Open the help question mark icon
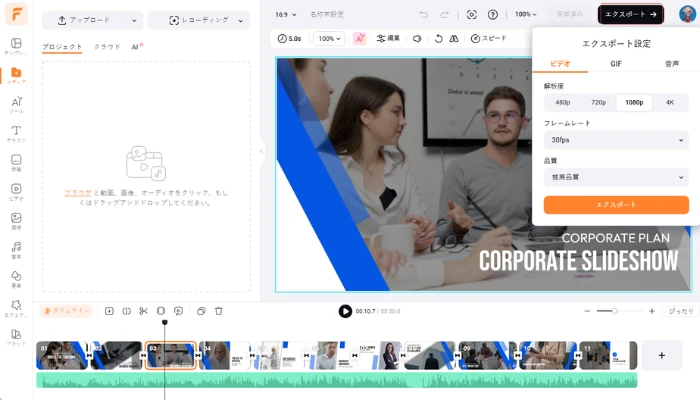Screen dimensions: 700x400 (493, 15)
